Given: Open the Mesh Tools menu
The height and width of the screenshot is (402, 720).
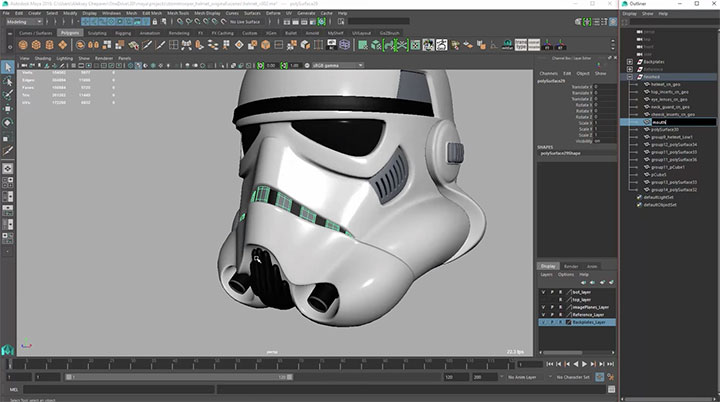Looking at the screenshot, I should point(178,13).
